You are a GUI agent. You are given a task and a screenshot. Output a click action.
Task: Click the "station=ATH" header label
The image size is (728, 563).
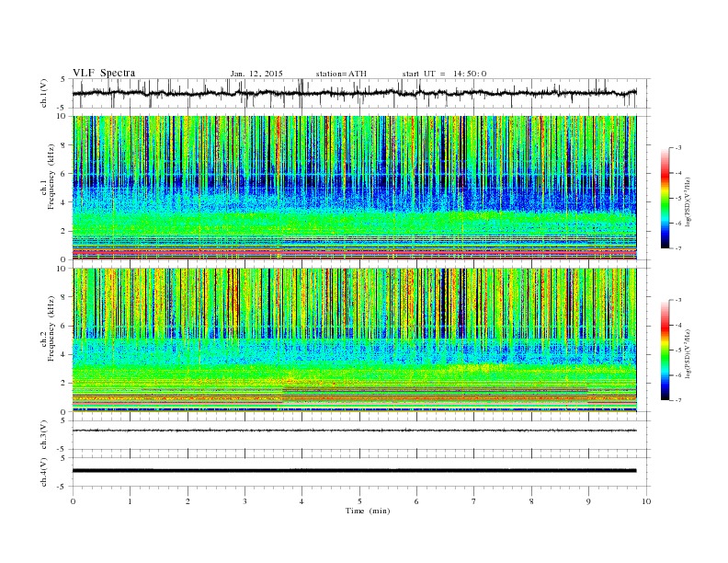click(341, 74)
